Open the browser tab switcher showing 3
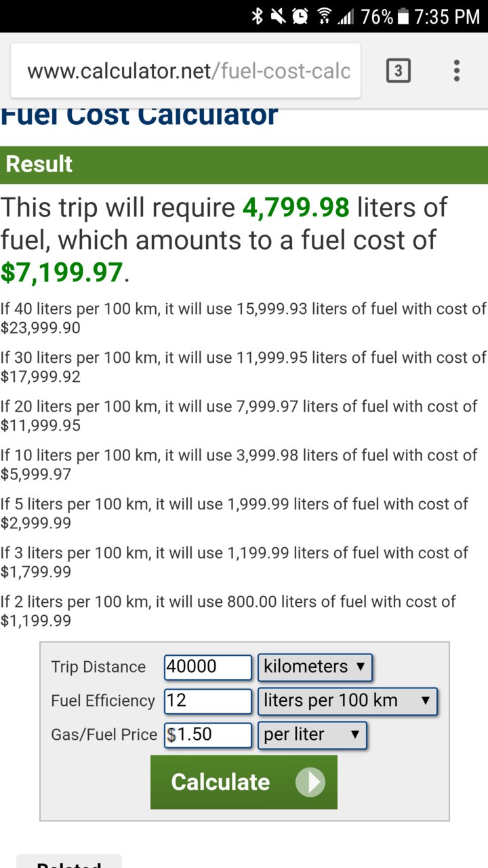The height and width of the screenshot is (868, 488). pos(398,71)
